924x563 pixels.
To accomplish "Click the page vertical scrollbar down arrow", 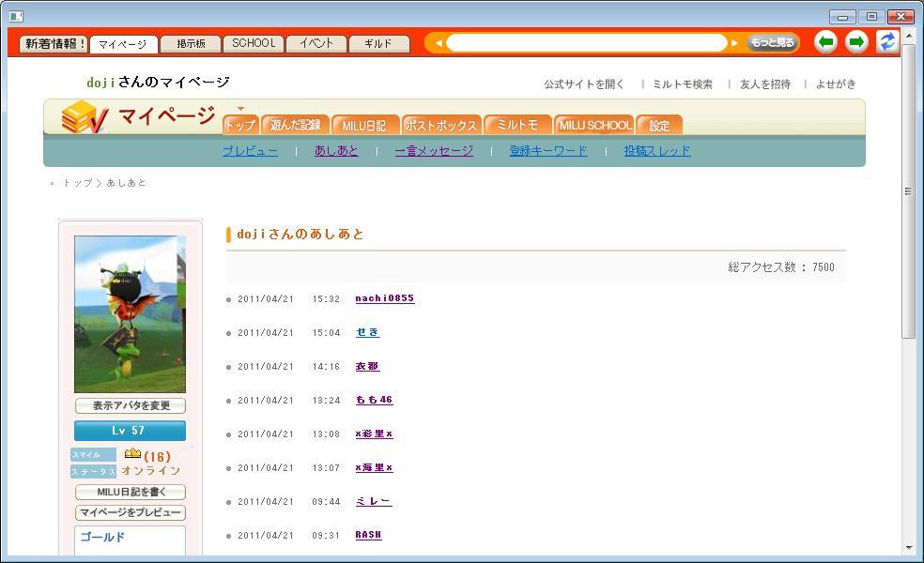I will pyautogui.click(x=908, y=548).
